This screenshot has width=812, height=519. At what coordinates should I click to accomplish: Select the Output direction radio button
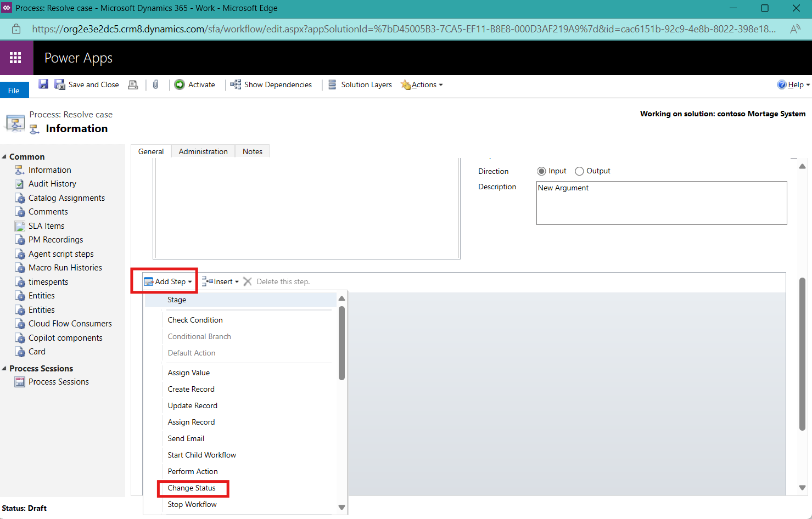click(579, 171)
